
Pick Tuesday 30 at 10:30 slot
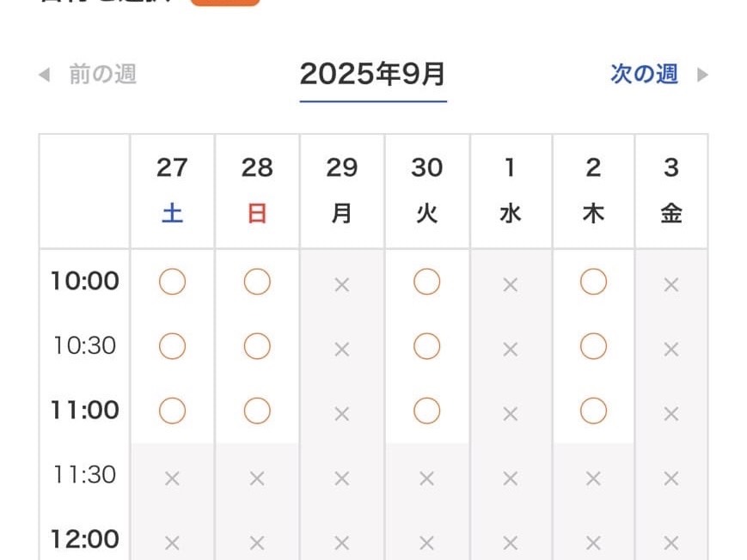pyautogui.click(x=426, y=346)
